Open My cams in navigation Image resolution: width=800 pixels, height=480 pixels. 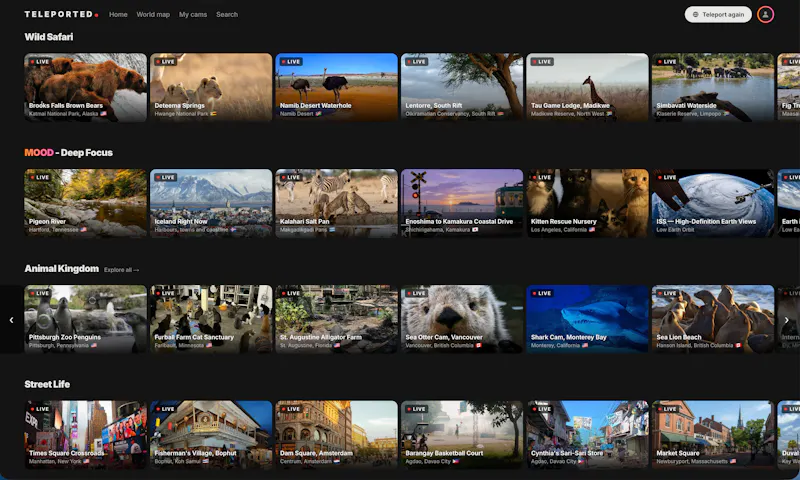[193, 14]
